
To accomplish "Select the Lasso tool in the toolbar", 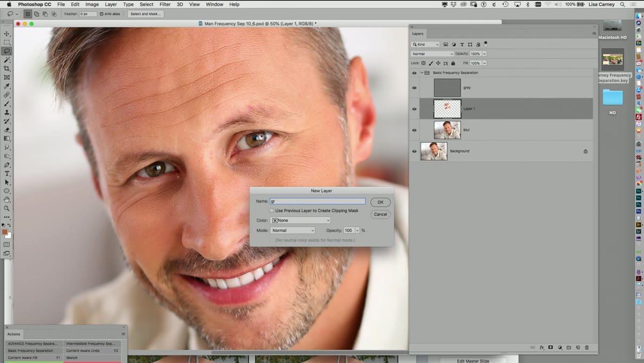I will (x=7, y=51).
